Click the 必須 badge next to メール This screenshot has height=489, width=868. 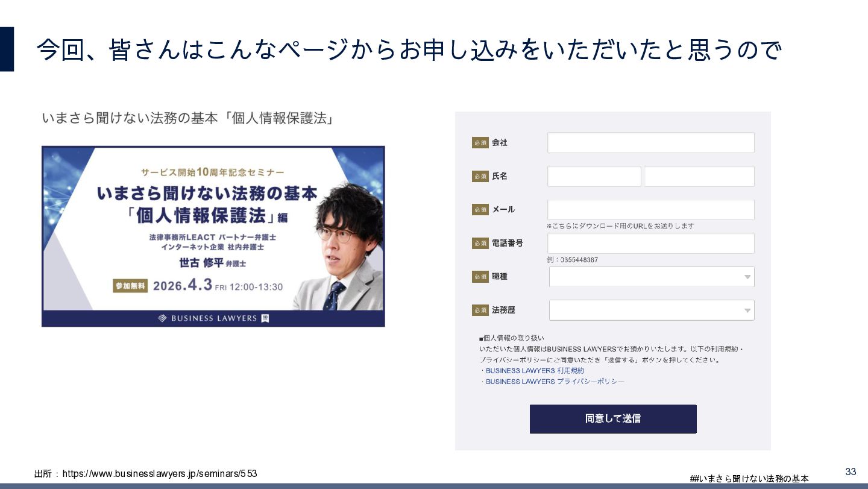[480, 210]
